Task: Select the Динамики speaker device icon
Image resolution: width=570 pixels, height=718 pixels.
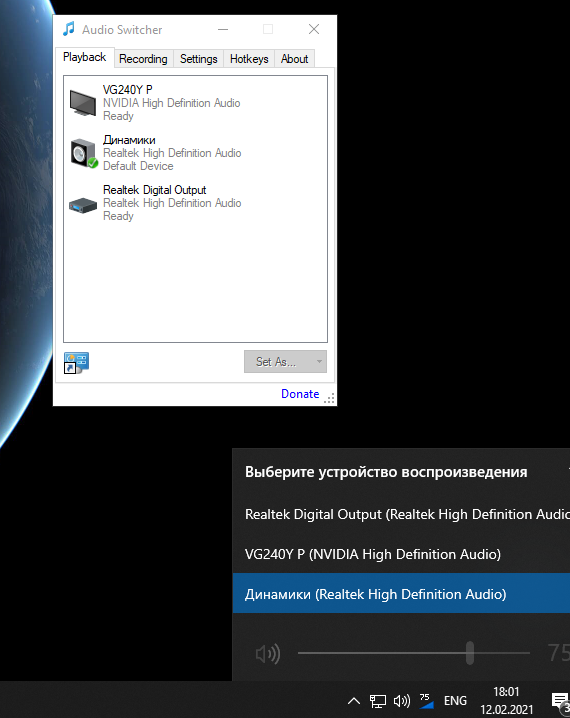Action: pos(84,153)
